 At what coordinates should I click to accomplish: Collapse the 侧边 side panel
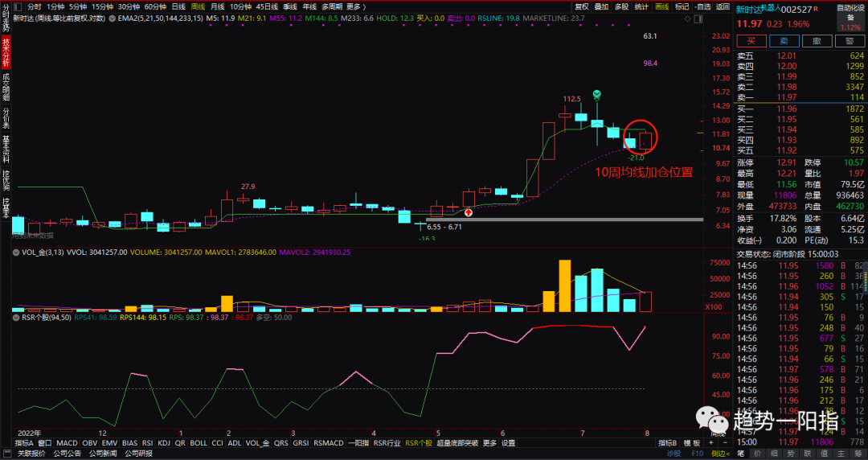pos(721,454)
